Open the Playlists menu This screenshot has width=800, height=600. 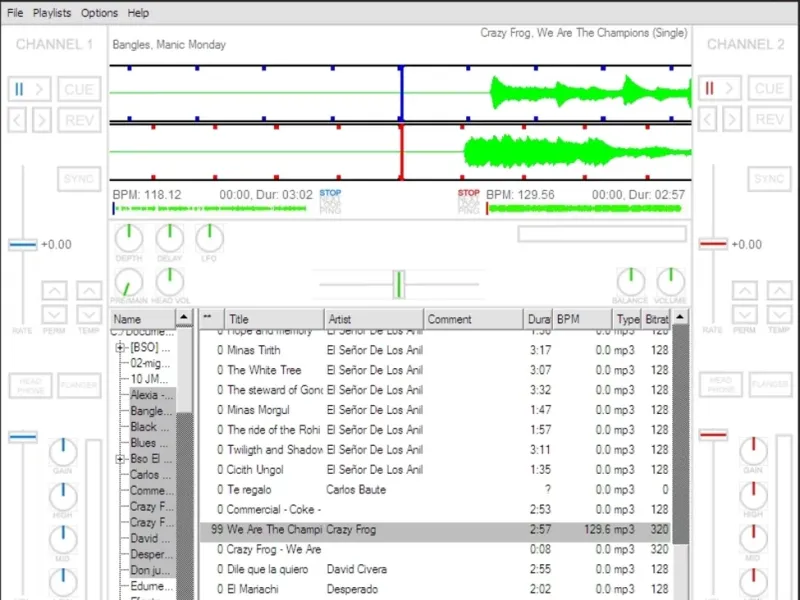coord(52,13)
